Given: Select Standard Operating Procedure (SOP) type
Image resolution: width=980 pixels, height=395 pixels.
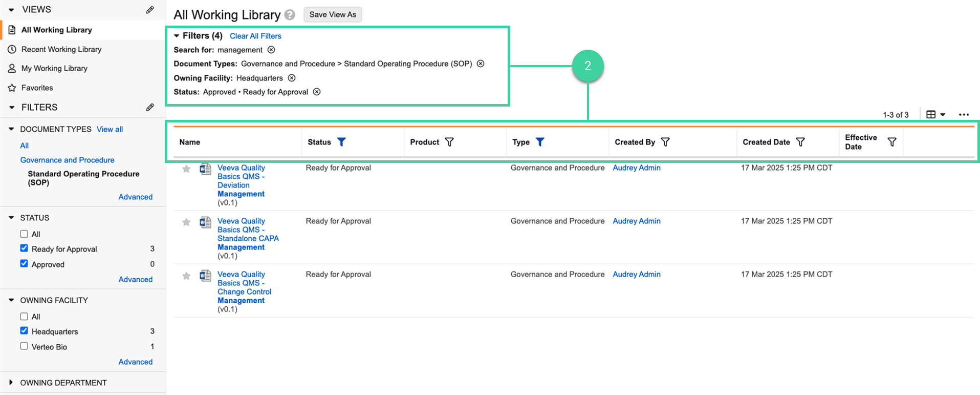Looking at the screenshot, I should pos(83,178).
